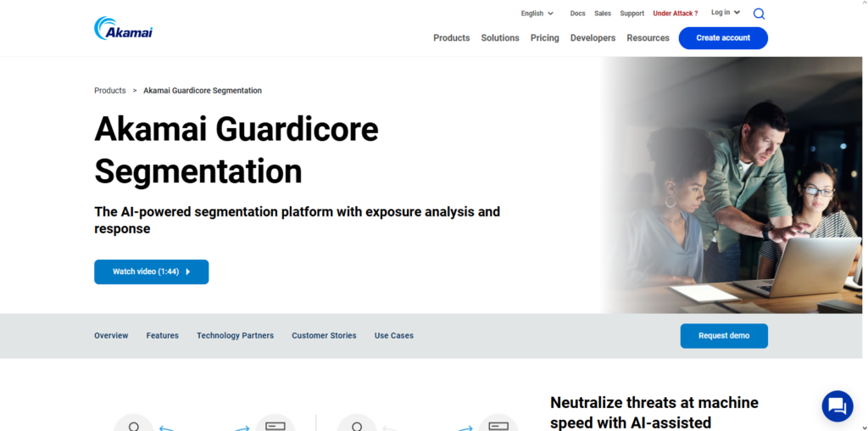Image resolution: width=868 pixels, height=431 pixels.
Task: Jump to the Features section tab
Action: coord(162,336)
